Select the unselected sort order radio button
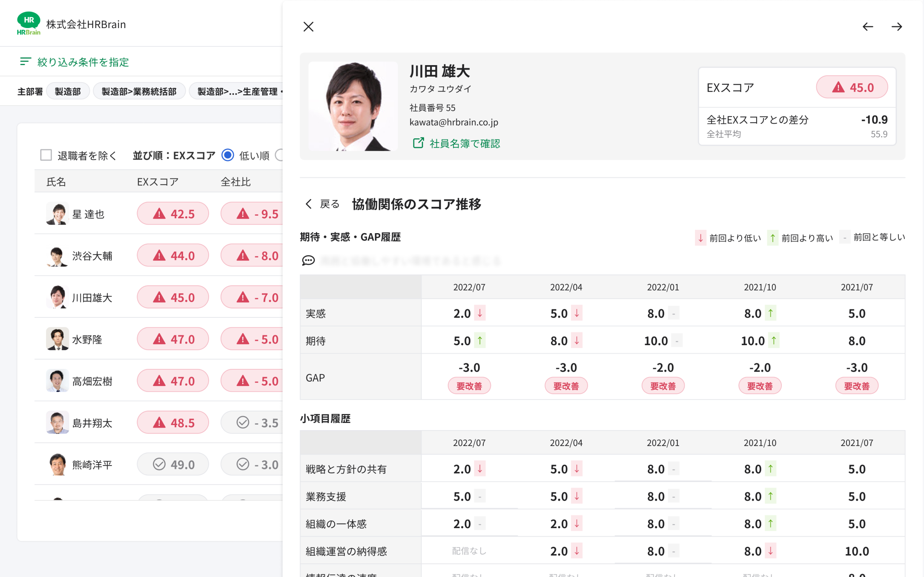The height and width of the screenshot is (577, 924). click(x=279, y=155)
